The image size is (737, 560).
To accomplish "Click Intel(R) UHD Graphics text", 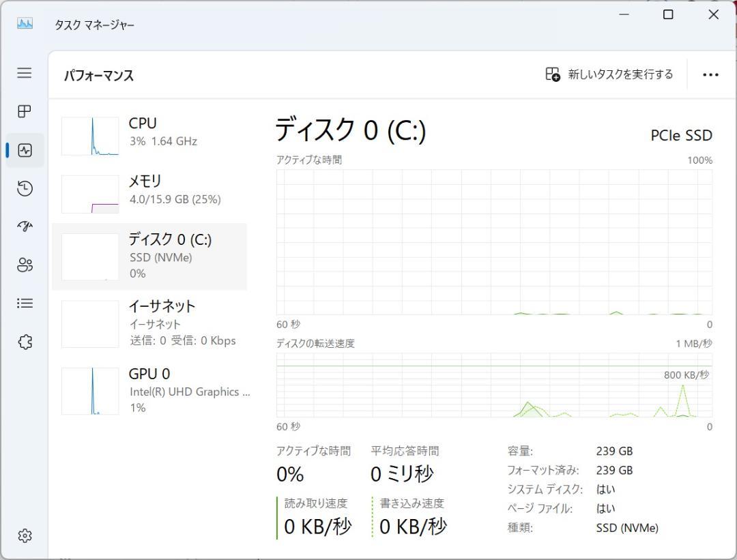I will [190, 392].
